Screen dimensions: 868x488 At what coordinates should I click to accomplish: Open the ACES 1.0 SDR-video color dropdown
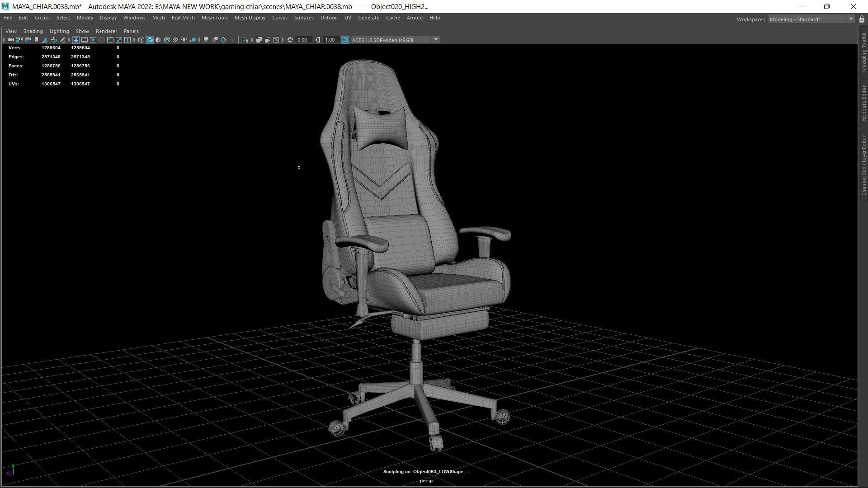392,40
